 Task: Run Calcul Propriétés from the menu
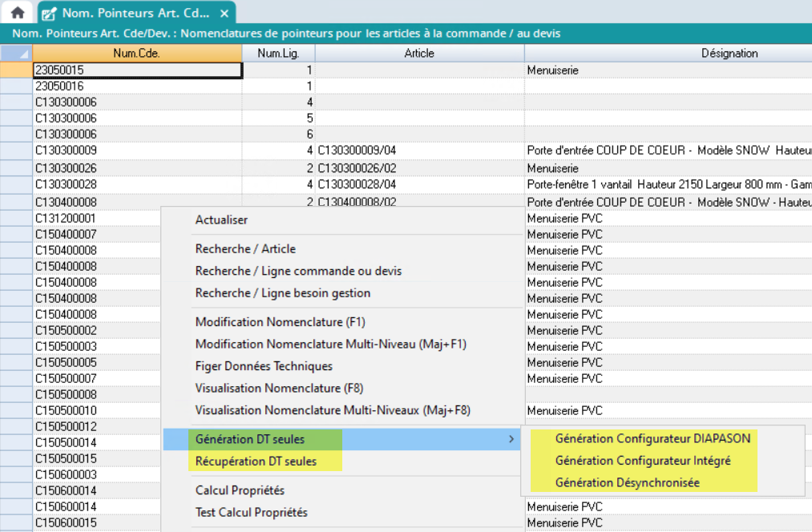[x=240, y=490]
